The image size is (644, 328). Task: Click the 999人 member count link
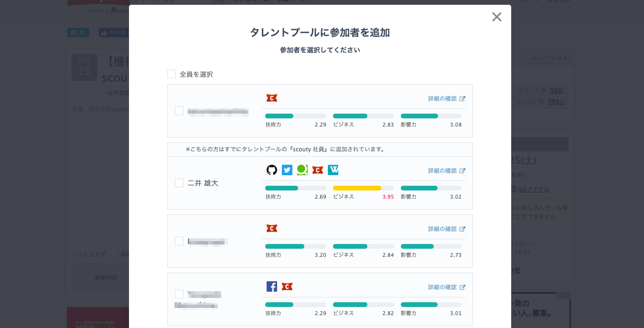coord(557,101)
